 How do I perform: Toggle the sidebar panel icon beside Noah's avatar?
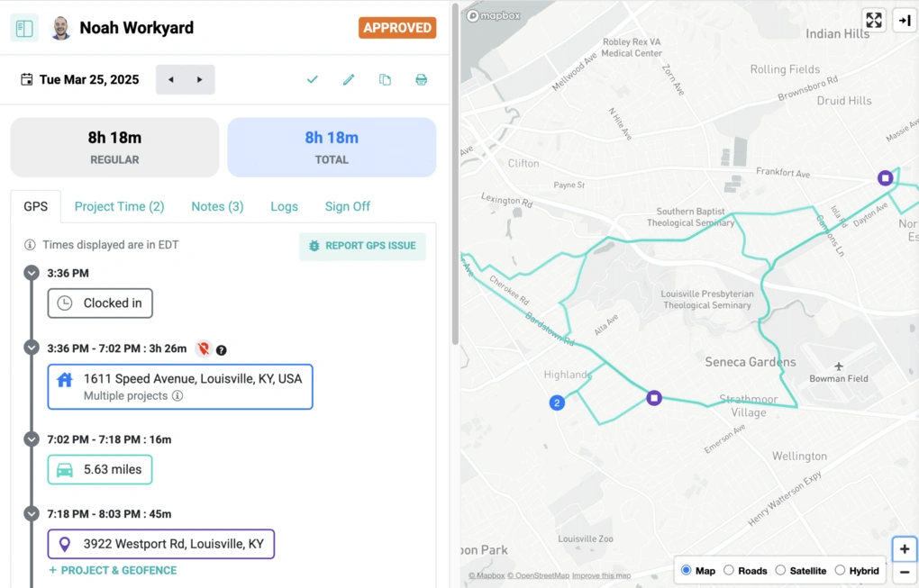(24, 28)
